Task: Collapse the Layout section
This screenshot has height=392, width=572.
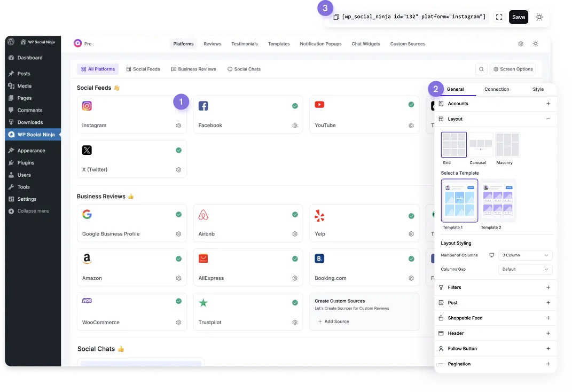Action: [x=549, y=119]
